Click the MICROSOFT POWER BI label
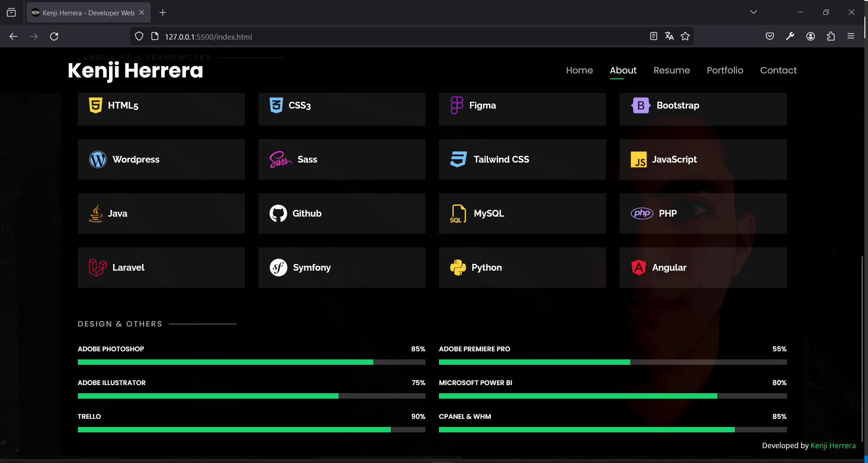The image size is (868, 463). [475, 383]
